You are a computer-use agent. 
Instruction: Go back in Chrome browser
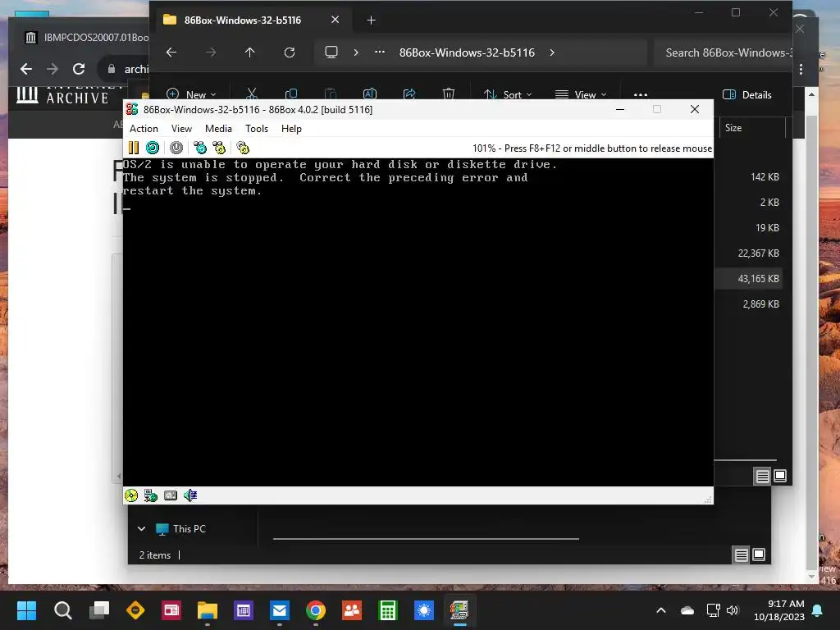coord(25,69)
